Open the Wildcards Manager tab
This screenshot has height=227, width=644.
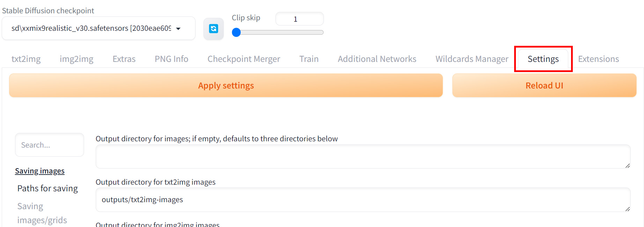(x=472, y=59)
